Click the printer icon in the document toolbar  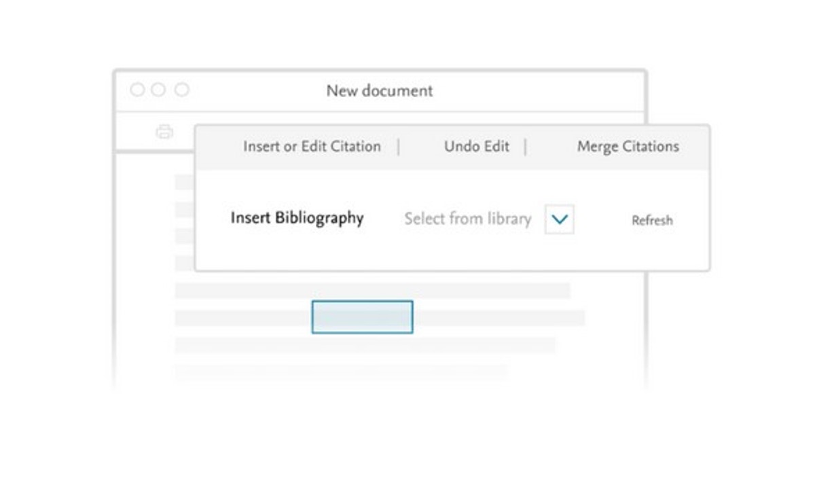click(164, 132)
